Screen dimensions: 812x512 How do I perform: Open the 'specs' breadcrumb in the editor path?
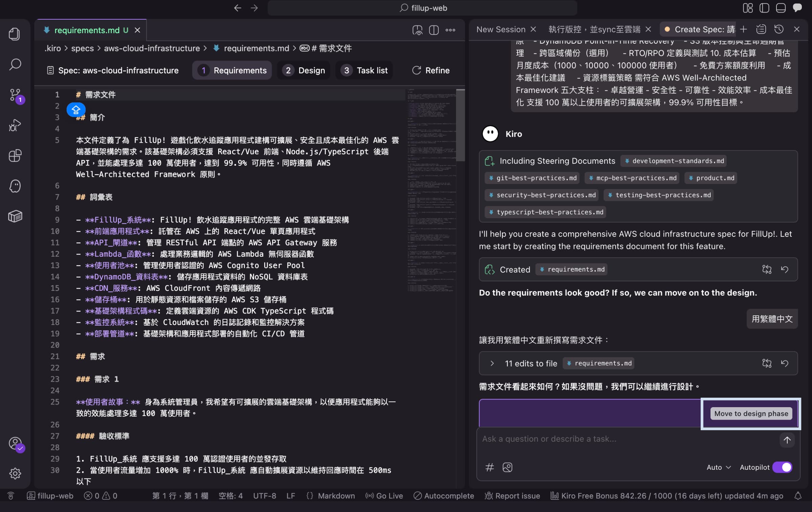[82, 48]
